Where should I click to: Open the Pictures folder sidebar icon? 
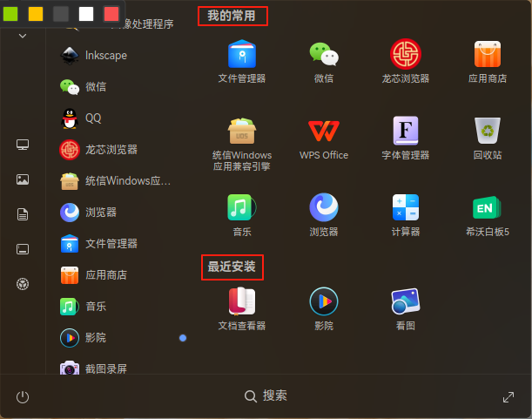click(x=23, y=179)
